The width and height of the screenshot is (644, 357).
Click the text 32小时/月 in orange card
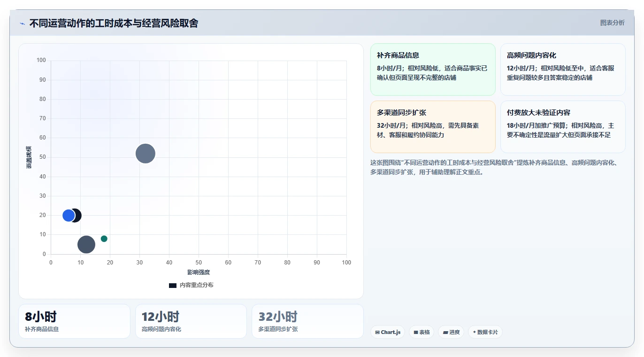point(391,125)
